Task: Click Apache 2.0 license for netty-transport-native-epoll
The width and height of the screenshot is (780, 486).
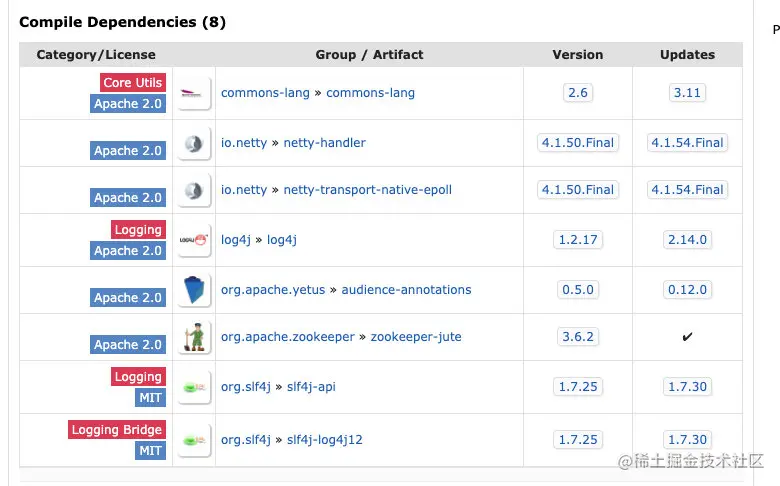Action: pos(128,198)
